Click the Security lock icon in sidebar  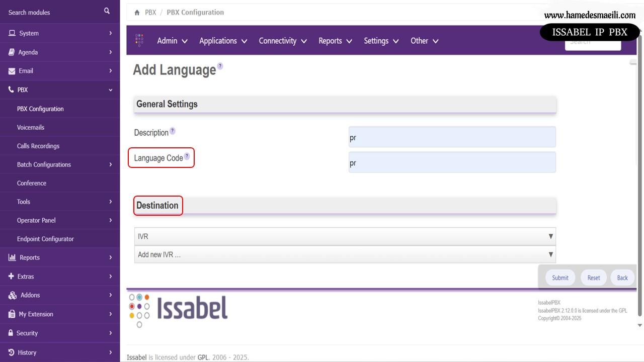pyautogui.click(x=11, y=333)
